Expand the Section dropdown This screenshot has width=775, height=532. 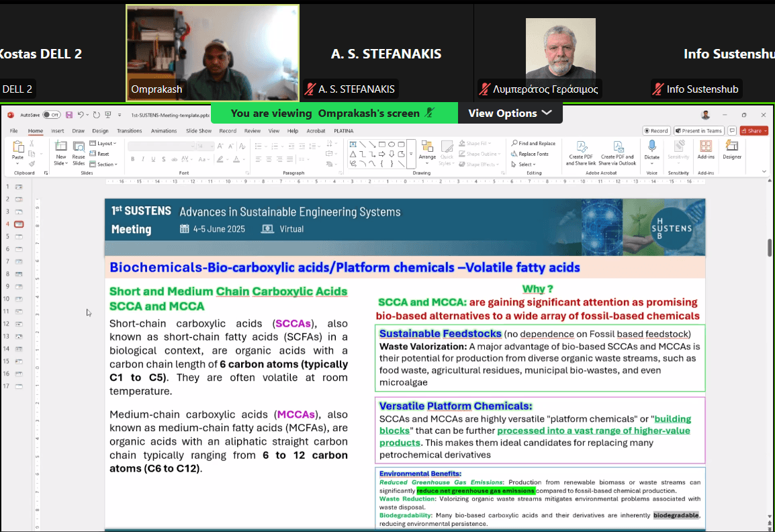coord(103,164)
